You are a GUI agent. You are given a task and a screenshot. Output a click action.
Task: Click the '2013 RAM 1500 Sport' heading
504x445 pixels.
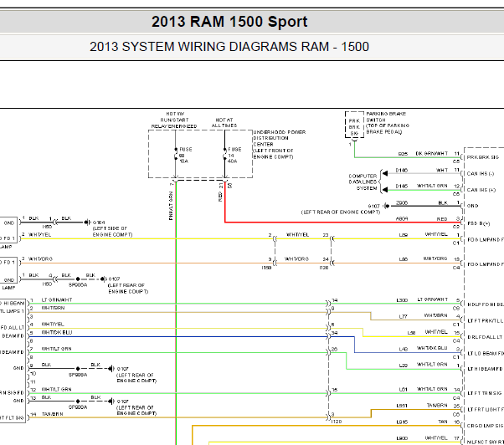pyautogui.click(x=229, y=22)
